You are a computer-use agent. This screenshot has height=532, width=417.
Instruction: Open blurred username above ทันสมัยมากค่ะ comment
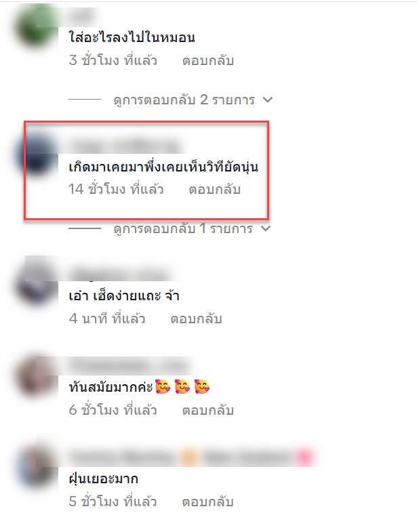[x=128, y=366]
